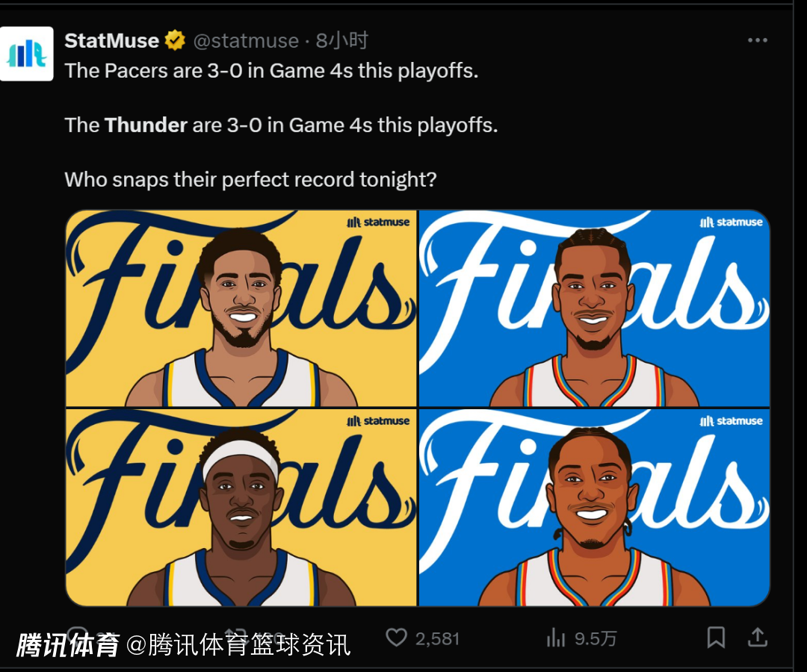Open the StatMuse display name link
Viewport: 807px width, 672px height.
click(x=111, y=40)
